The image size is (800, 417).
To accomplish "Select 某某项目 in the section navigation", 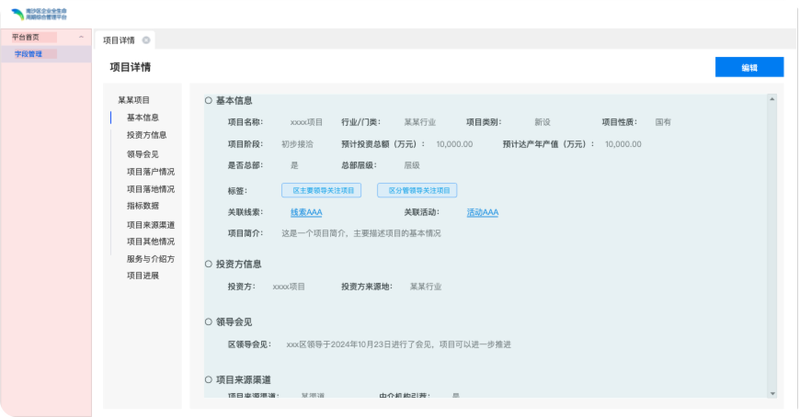I will (134, 100).
